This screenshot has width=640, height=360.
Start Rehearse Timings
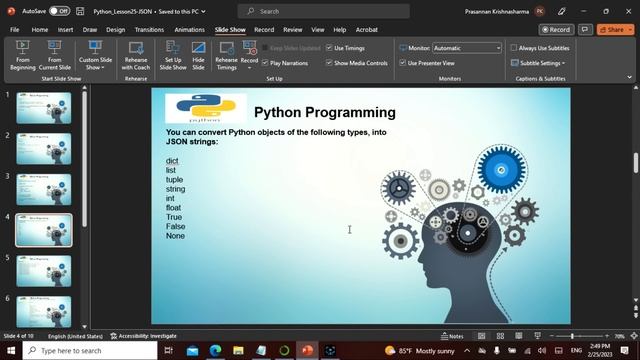[x=227, y=56]
